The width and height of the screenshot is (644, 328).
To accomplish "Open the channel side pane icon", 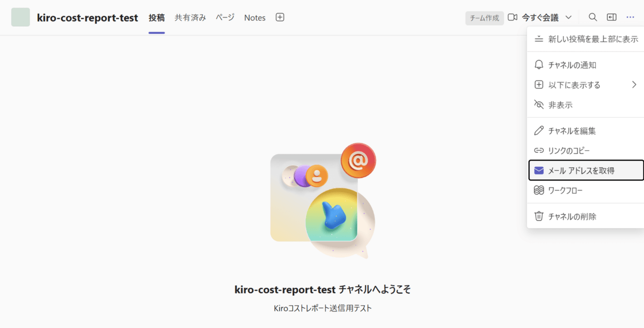I will (611, 17).
